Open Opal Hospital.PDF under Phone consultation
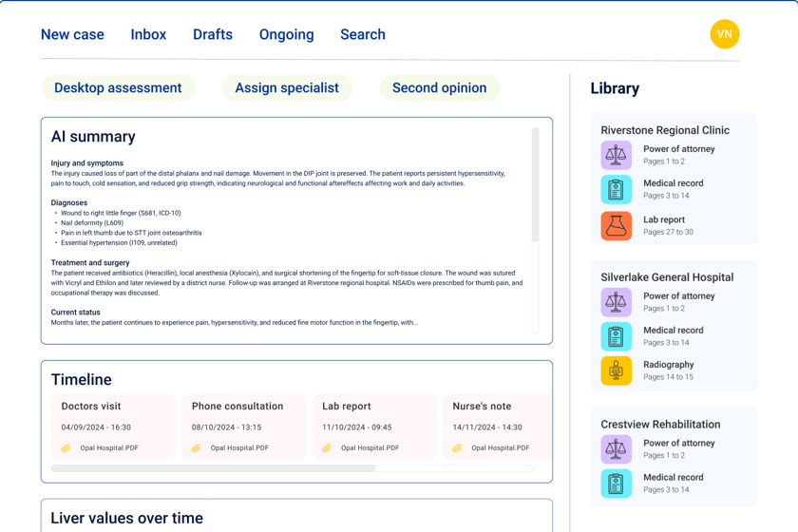Image resolution: width=798 pixels, height=532 pixels. click(239, 448)
